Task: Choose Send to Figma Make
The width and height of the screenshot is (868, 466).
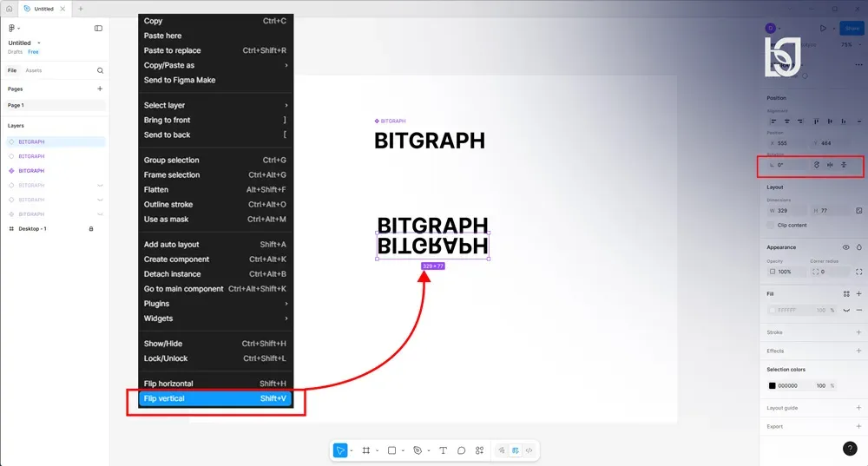Action: (x=215, y=80)
